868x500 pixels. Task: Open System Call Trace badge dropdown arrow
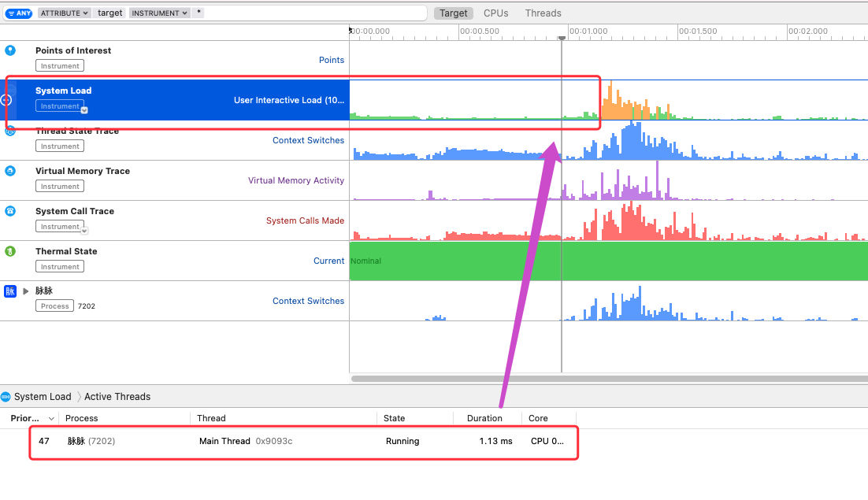(84, 231)
